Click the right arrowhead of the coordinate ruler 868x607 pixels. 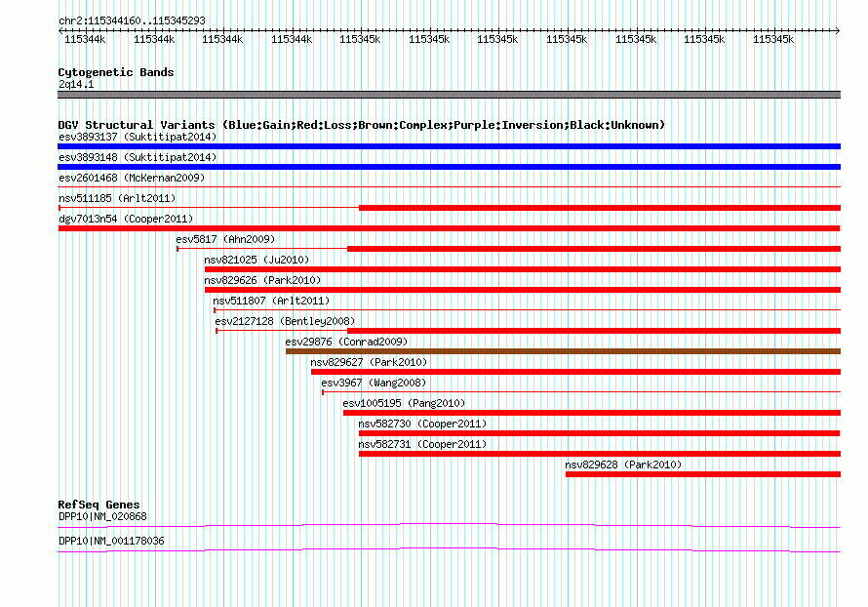coord(838,31)
